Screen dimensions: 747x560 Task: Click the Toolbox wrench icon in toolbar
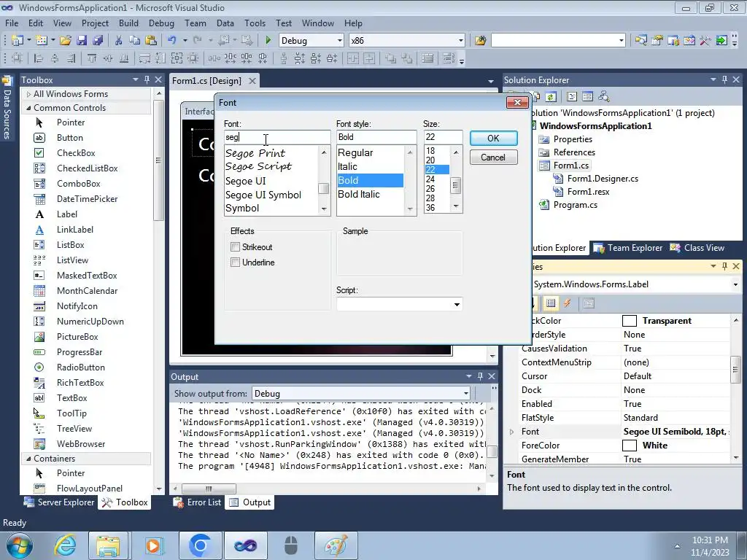(705, 41)
